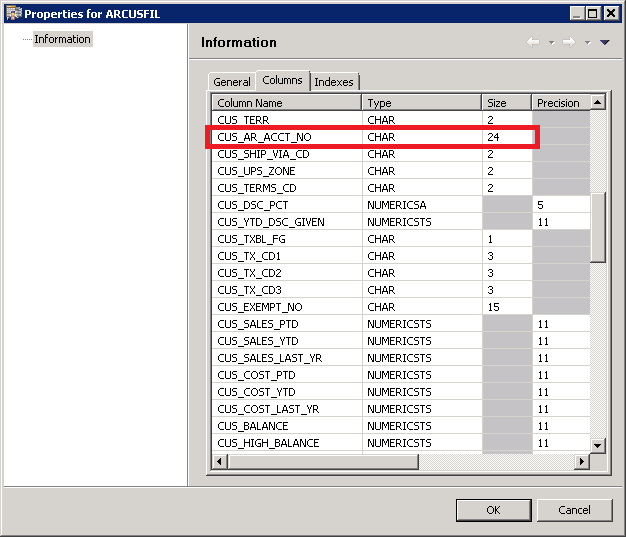The width and height of the screenshot is (626, 537).
Task: Click precision 5 of CUS_DSC_PCT
Action: coord(540,205)
